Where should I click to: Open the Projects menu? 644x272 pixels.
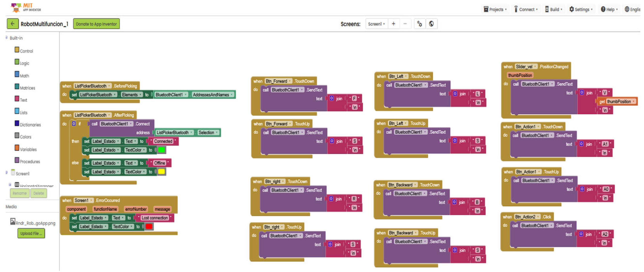pos(495,10)
